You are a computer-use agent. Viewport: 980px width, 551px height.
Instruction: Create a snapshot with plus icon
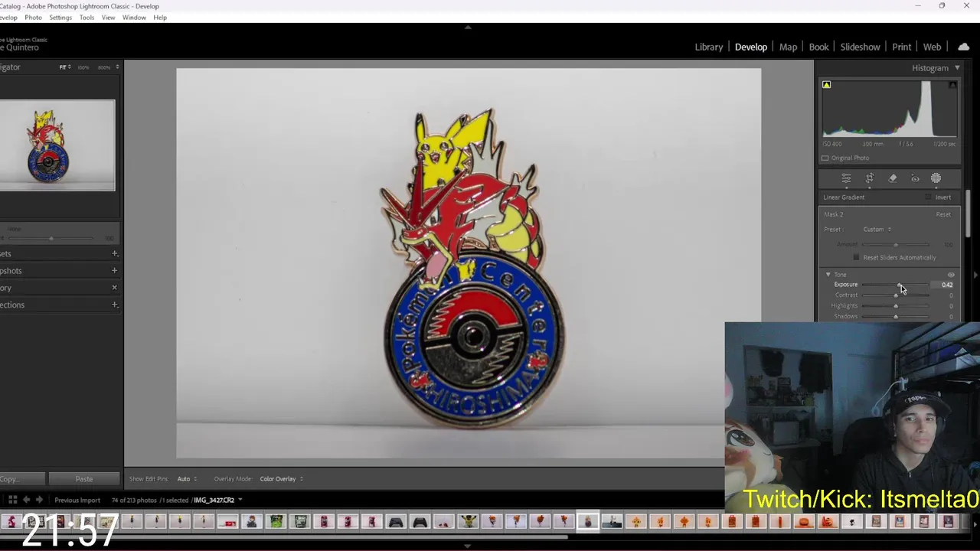(x=114, y=270)
